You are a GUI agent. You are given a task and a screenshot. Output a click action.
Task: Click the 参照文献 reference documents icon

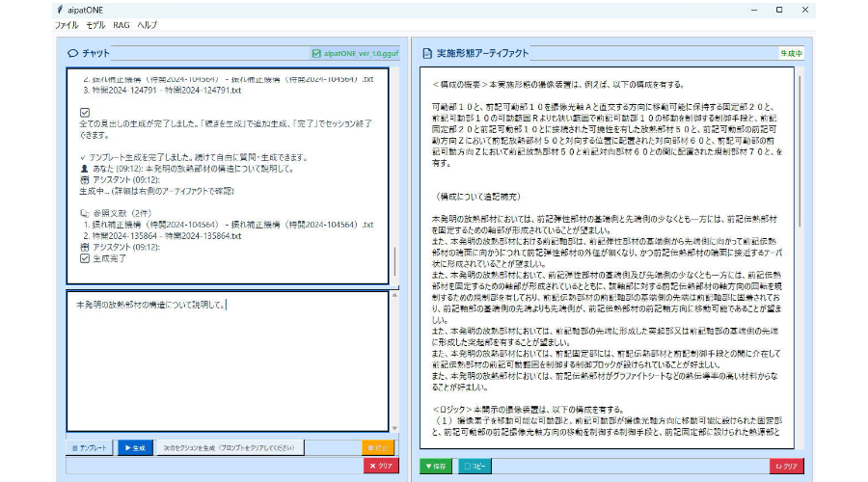tap(85, 213)
